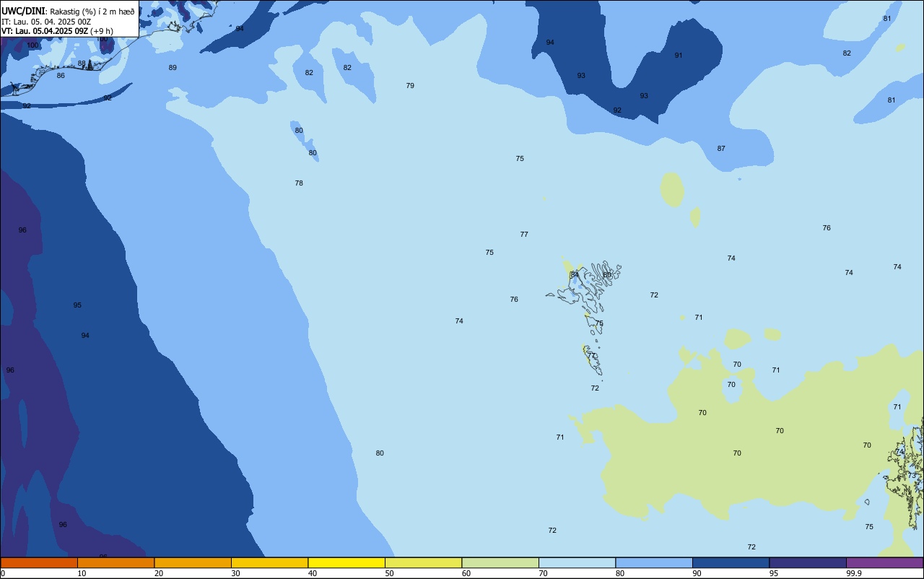Click the '79' humidity value on the map
Screen dimensions: 924x579
[x=410, y=86]
